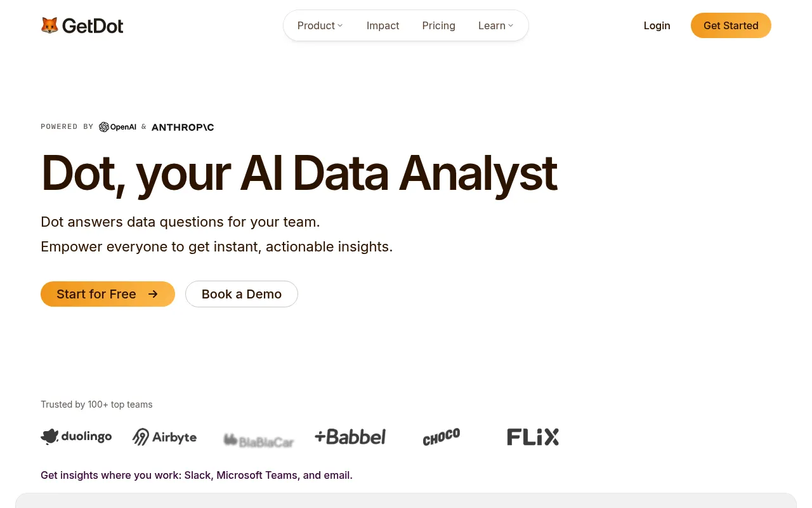Click the GetDot fox logo icon

tap(49, 25)
